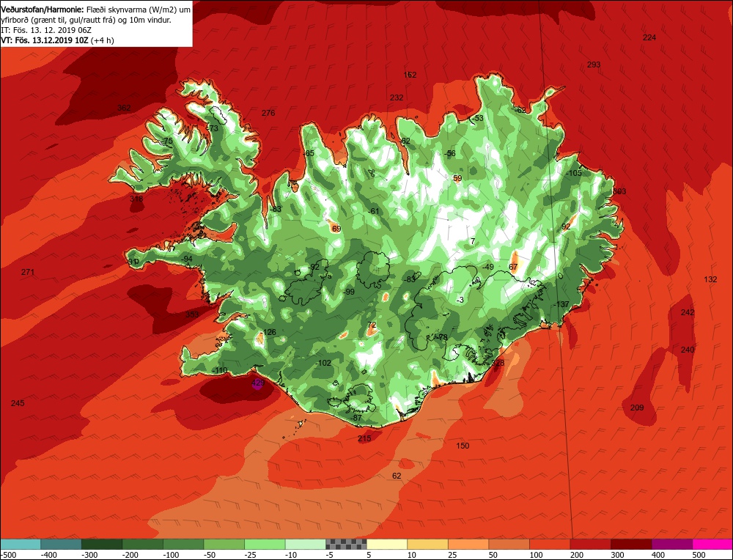The height and width of the screenshot is (560, 733).
Task: Click the 69 value on the orange patch
Action: point(336,229)
